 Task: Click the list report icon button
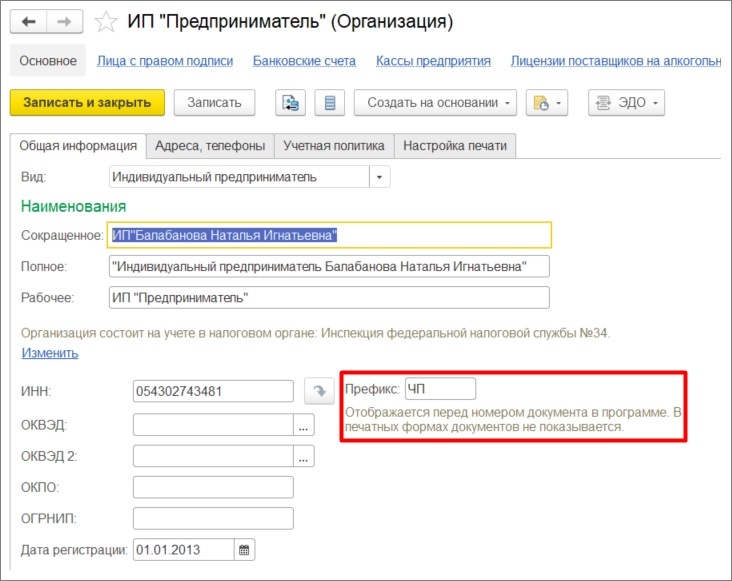tap(330, 103)
